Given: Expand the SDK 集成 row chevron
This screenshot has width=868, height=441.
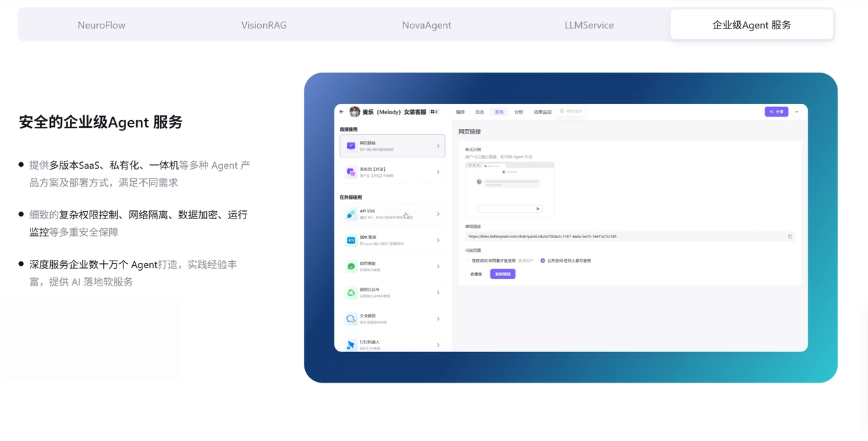Looking at the screenshot, I should point(438,240).
